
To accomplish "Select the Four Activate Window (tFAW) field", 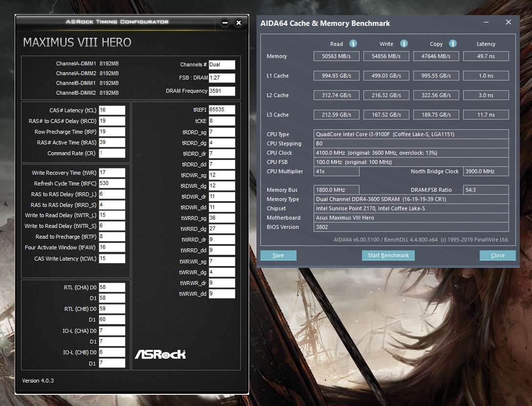I will tap(112, 247).
